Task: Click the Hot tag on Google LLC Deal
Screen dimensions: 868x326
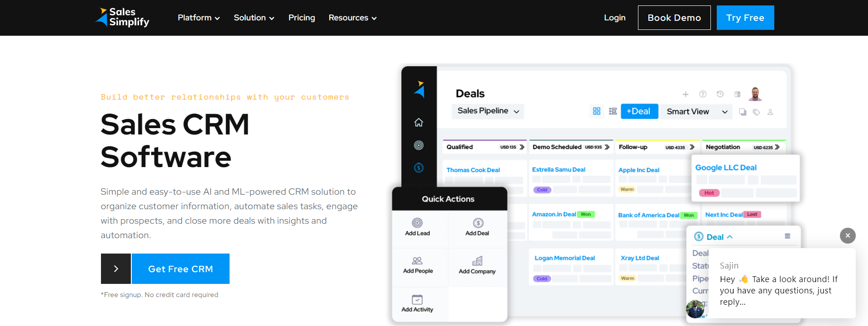Action: tap(709, 193)
